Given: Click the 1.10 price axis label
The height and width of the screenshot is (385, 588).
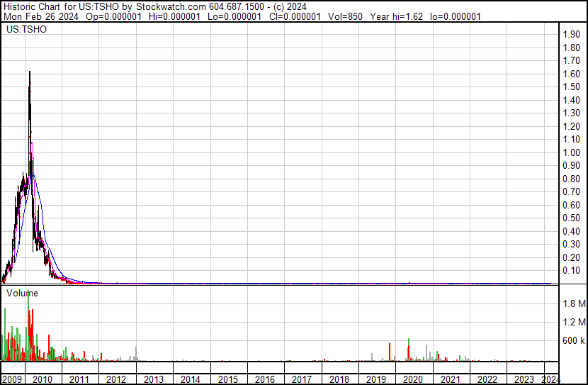Looking at the screenshot, I should tap(572, 139).
